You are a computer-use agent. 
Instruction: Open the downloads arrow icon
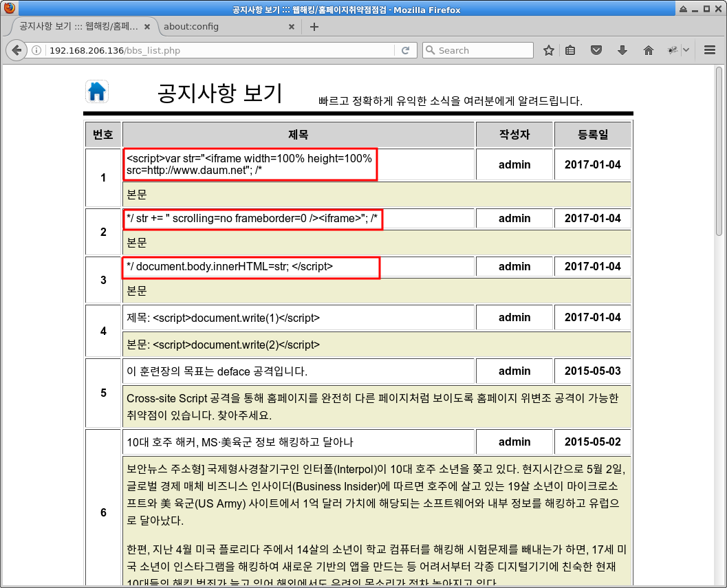[x=622, y=50]
